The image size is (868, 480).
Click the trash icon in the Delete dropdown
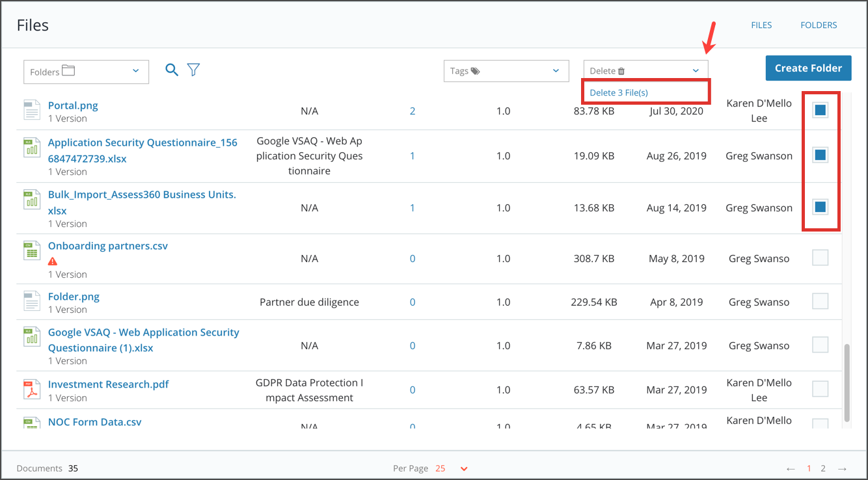pyautogui.click(x=621, y=71)
